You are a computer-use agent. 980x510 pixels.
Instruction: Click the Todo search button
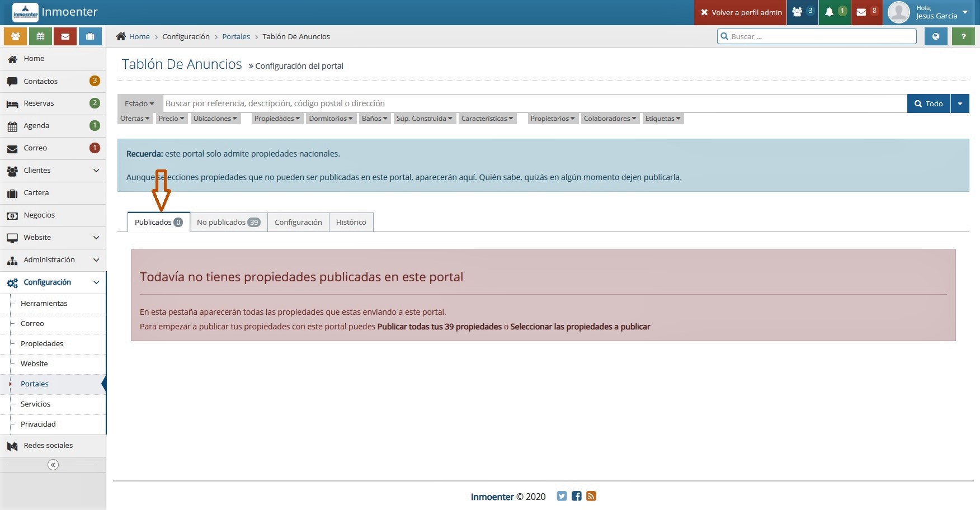[x=929, y=103]
